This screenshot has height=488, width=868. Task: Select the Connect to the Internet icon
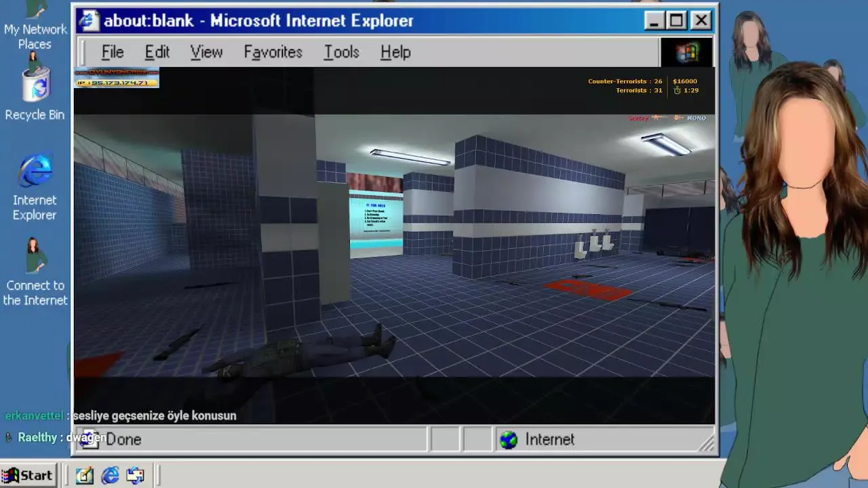(x=35, y=272)
